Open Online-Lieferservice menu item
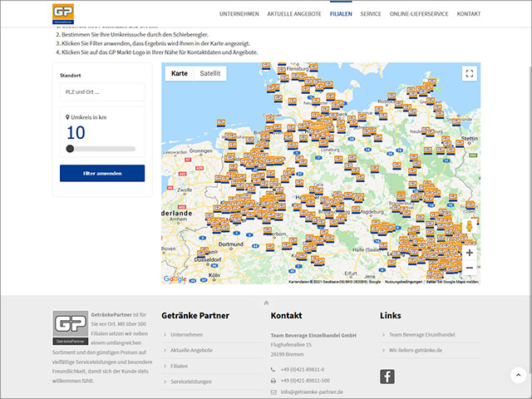 pos(419,14)
